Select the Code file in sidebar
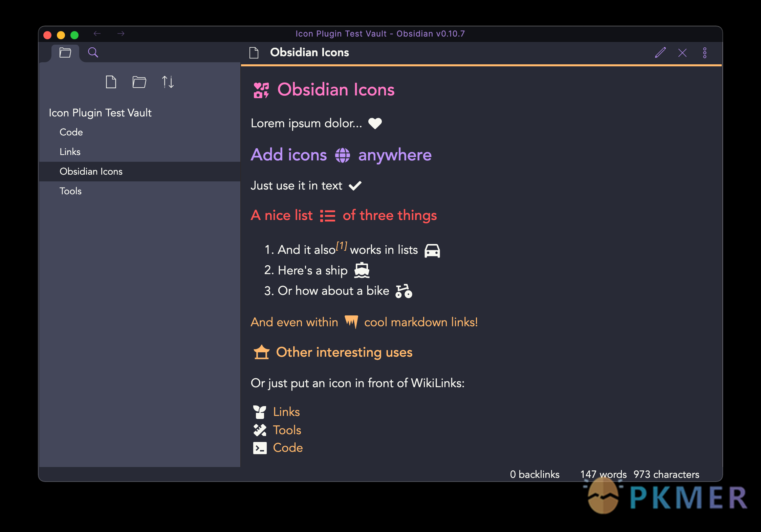The height and width of the screenshot is (532, 761). point(70,132)
